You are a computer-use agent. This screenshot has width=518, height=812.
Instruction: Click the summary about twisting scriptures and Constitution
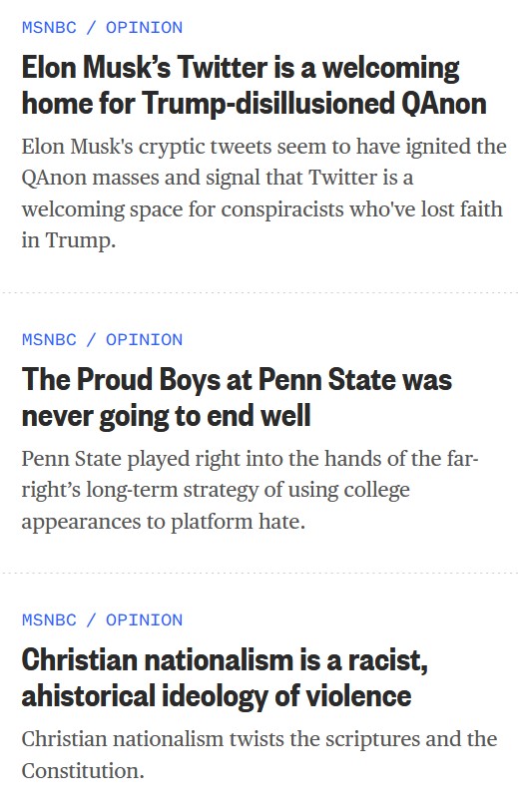[259, 754]
